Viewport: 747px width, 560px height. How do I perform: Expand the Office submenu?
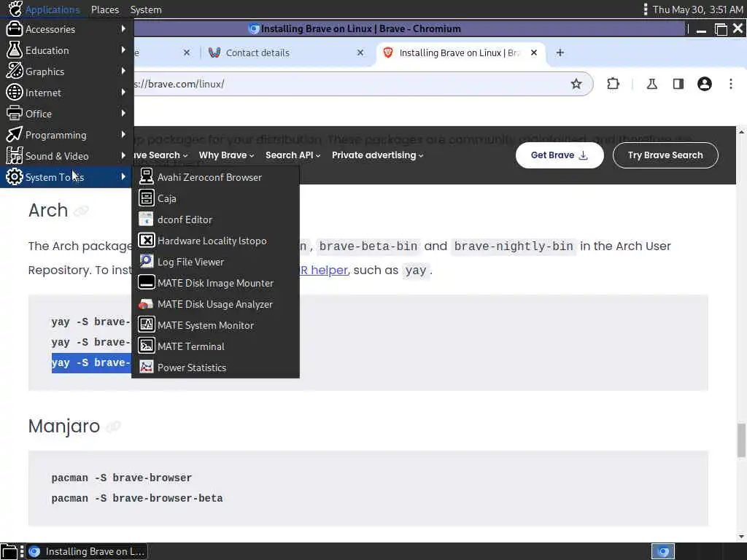pyautogui.click(x=66, y=113)
